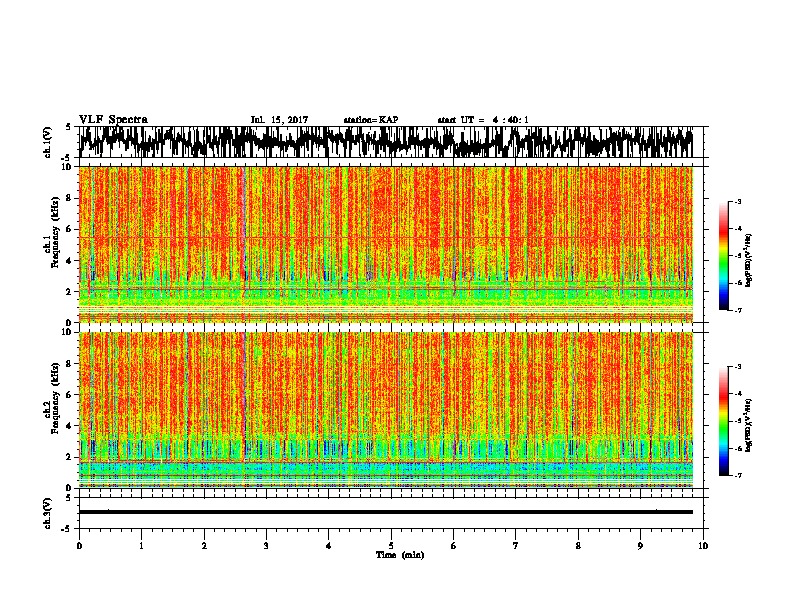The image size is (792, 612).
Task: Click the ch.3 flat voltage trace line
Action: 385,512
